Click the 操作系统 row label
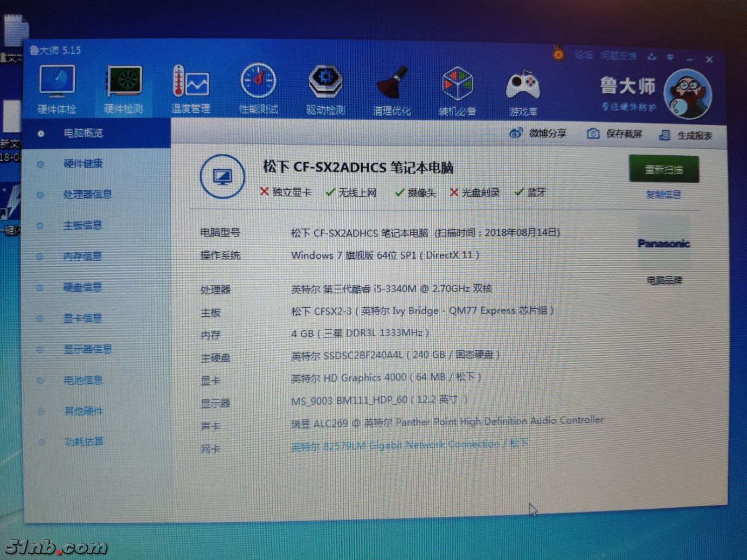747x560 pixels. [220, 255]
